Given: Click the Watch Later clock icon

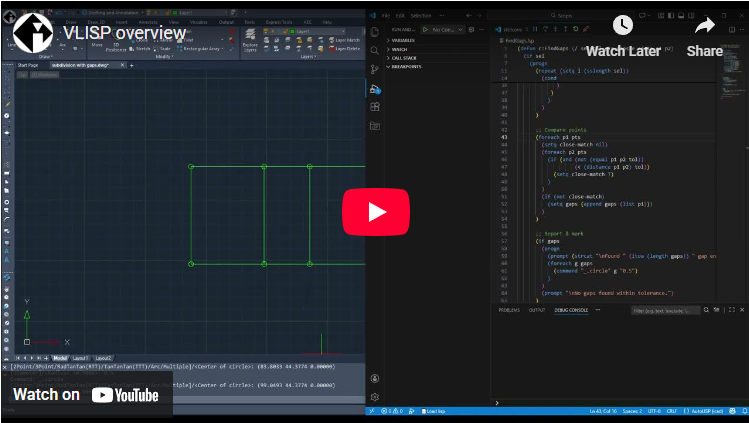Looking at the screenshot, I should (622, 26).
